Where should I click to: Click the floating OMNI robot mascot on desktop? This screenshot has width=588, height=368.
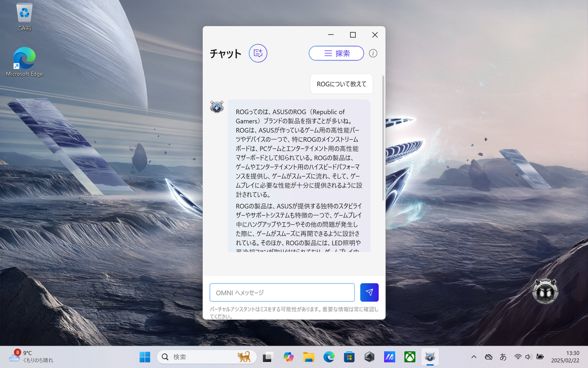pyautogui.click(x=545, y=290)
